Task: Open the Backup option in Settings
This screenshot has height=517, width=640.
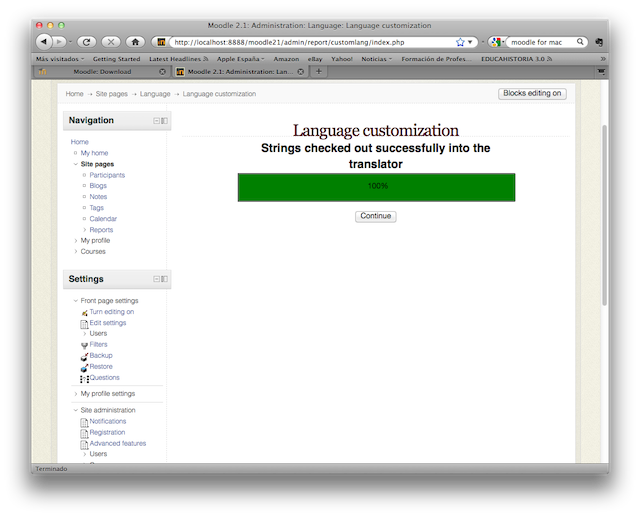Action: (x=100, y=356)
